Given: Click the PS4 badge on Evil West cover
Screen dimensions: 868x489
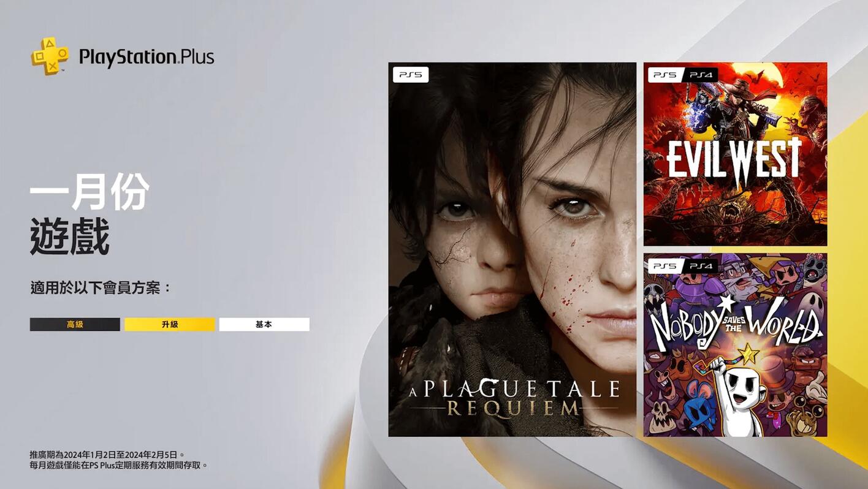Looking at the screenshot, I should [x=701, y=75].
